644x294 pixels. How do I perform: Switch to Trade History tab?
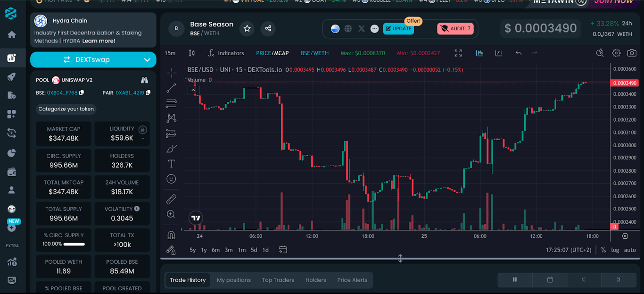(x=188, y=280)
